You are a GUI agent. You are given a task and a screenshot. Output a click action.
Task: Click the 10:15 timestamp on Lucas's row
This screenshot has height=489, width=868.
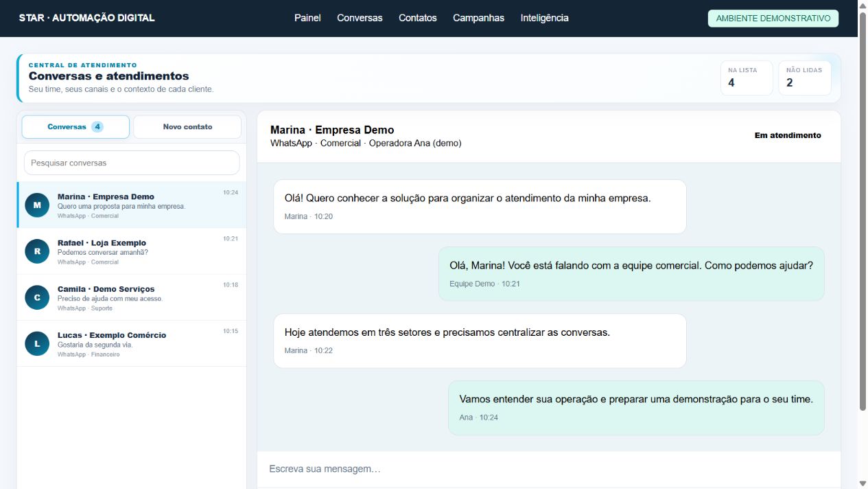[231, 331]
